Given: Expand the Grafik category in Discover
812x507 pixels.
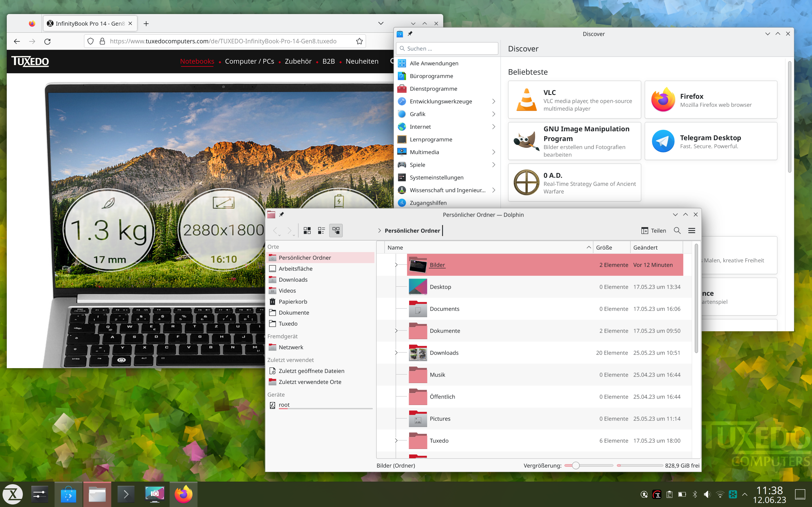Looking at the screenshot, I should coord(493,114).
